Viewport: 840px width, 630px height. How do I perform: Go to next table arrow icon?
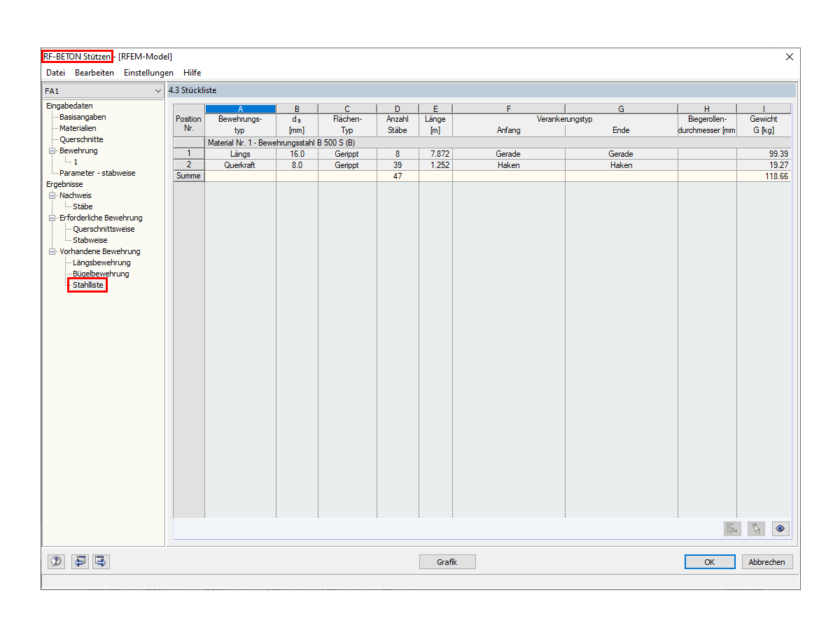pos(101,561)
